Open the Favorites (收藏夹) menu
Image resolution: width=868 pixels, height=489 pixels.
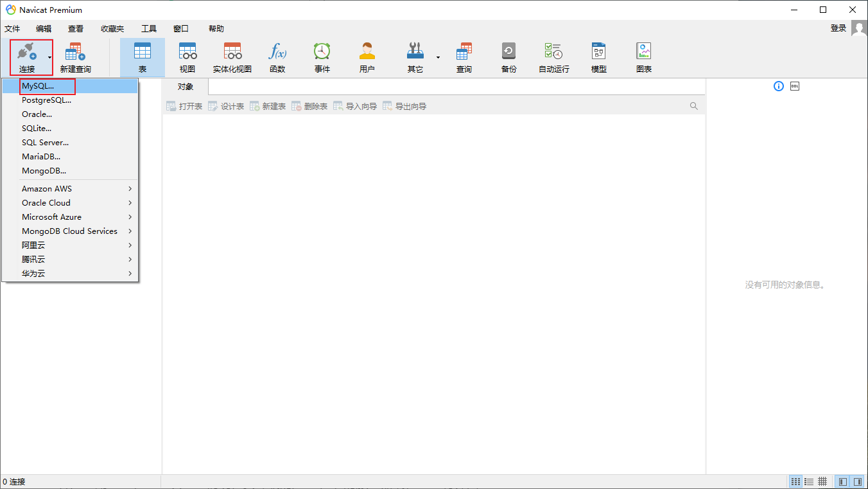pyautogui.click(x=112, y=29)
